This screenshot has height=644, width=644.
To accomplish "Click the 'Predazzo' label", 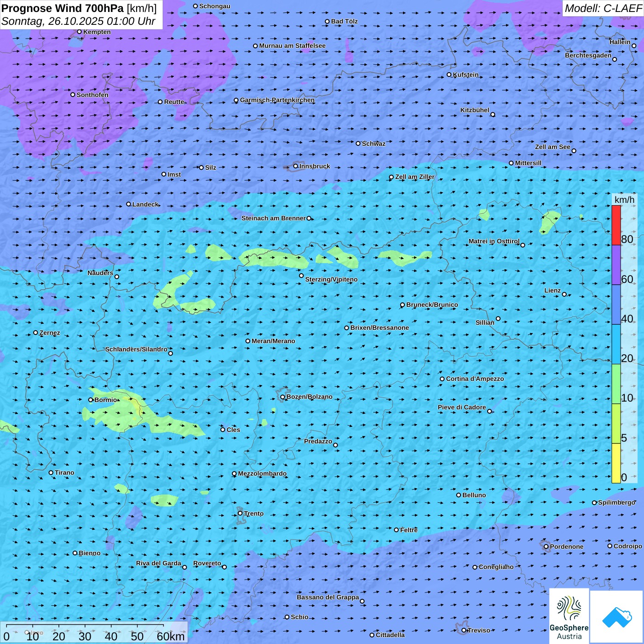I will pos(318,441).
